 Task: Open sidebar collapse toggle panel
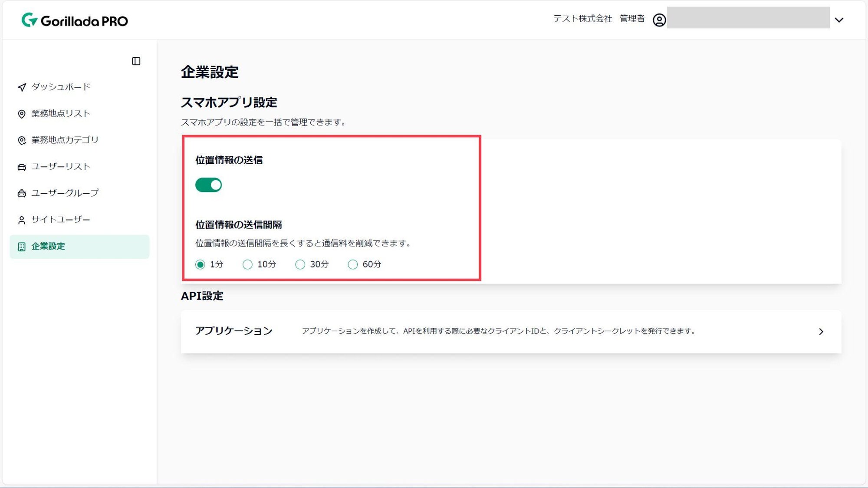[136, 61]
